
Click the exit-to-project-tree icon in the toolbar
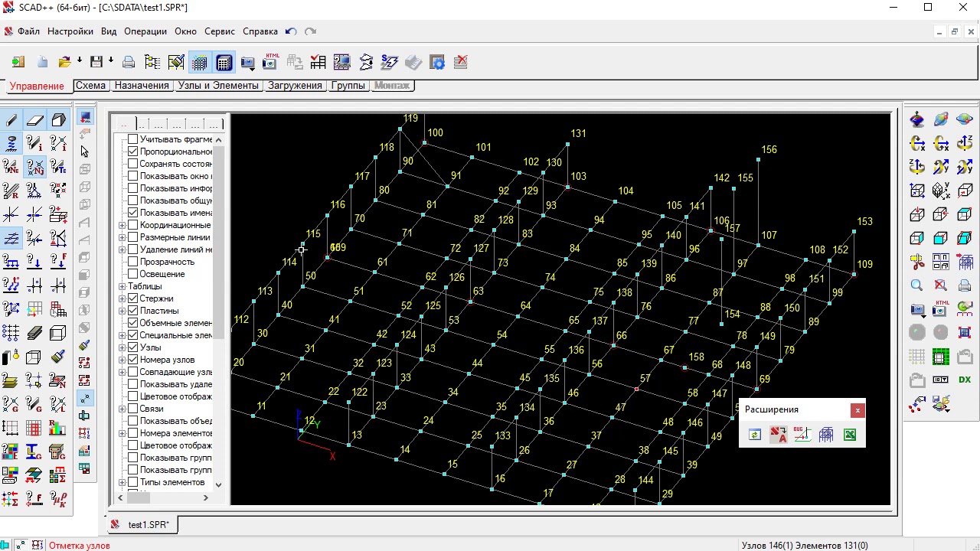18,62
